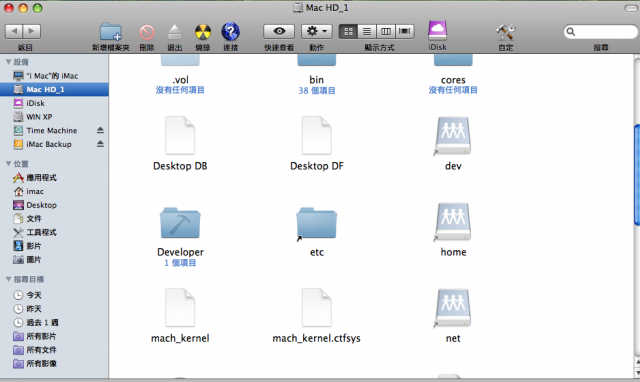Image resolution: width=640 pixels, height=382 pixels.
Task: Click the vertical scrollbar thumb
Action: click(637, 175)
